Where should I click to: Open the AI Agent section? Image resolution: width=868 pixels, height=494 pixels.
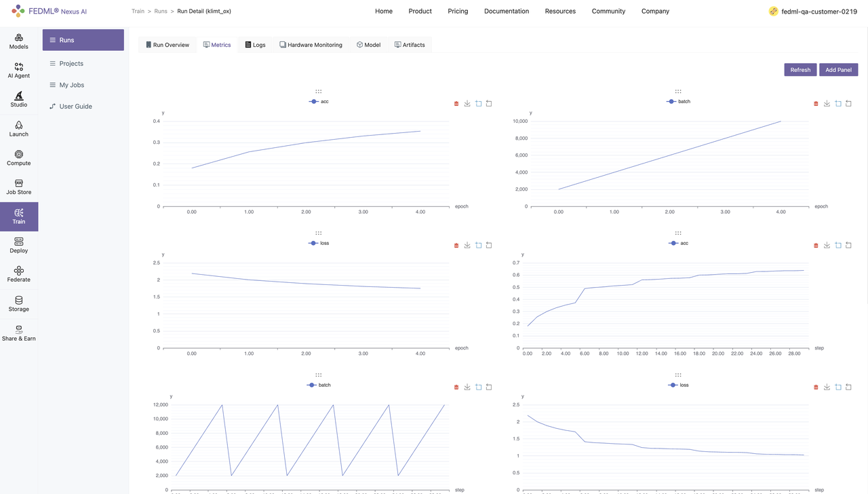[x=19, y=71]
